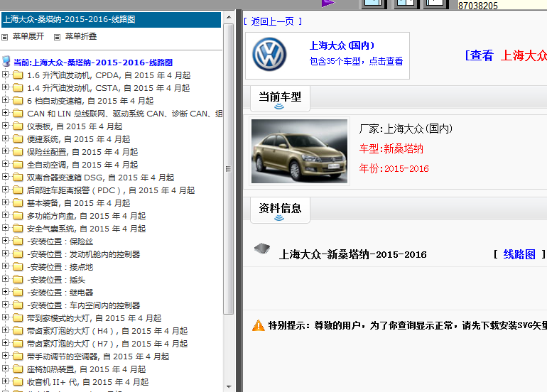
Task: Expand the 后部驻车距离报警 (PDC) node
Action: (5, 190)
